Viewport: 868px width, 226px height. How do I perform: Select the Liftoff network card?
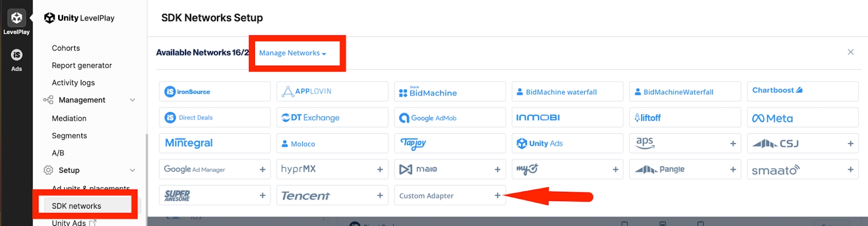tap(685, 117)
